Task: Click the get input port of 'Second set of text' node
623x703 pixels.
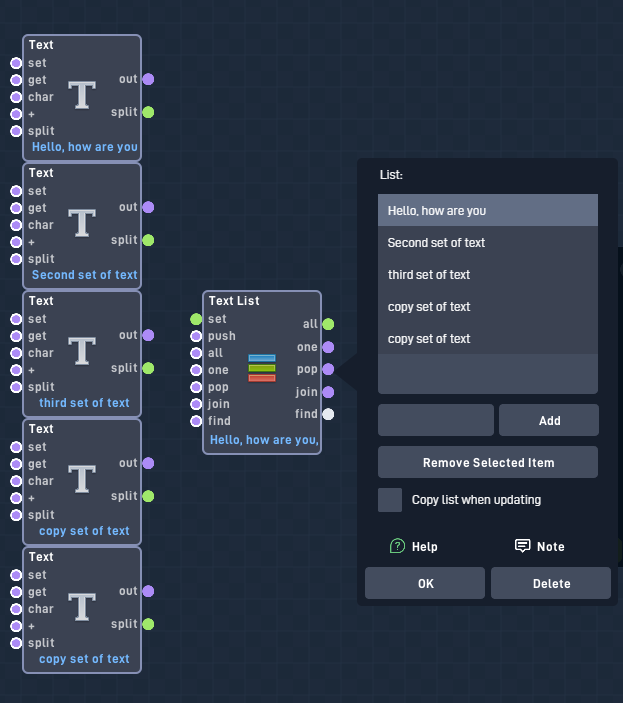Action: click(16, 208)
